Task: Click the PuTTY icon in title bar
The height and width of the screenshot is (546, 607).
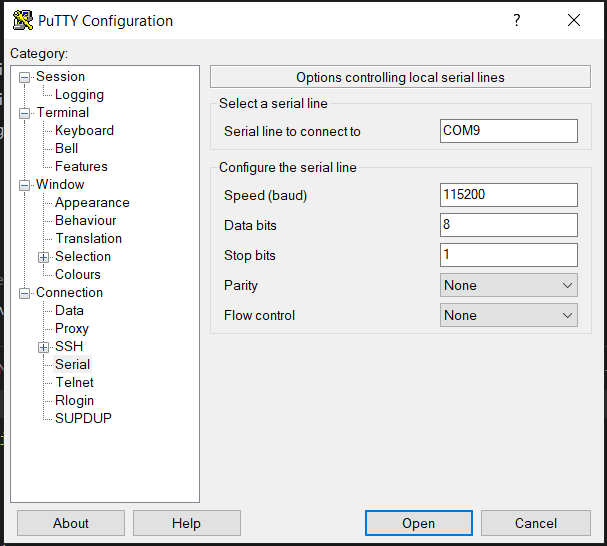Action: [22, 20]
